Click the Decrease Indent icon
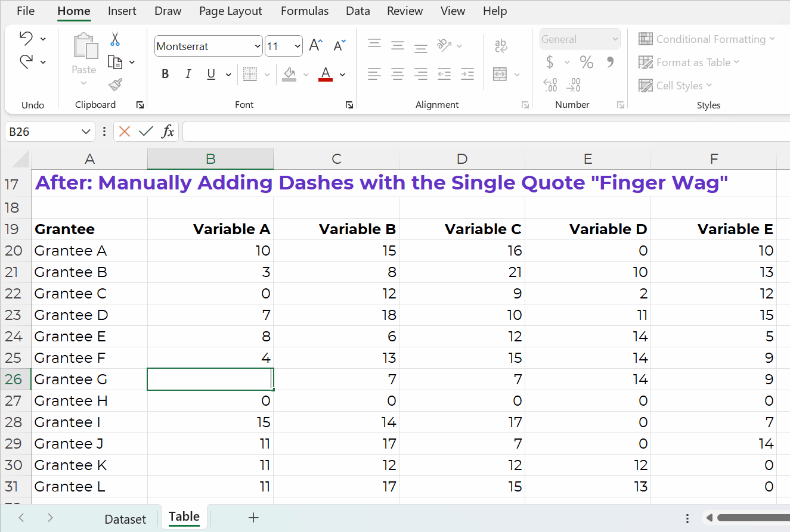This screenshot has width=790, height=532. tap(444, 74)
